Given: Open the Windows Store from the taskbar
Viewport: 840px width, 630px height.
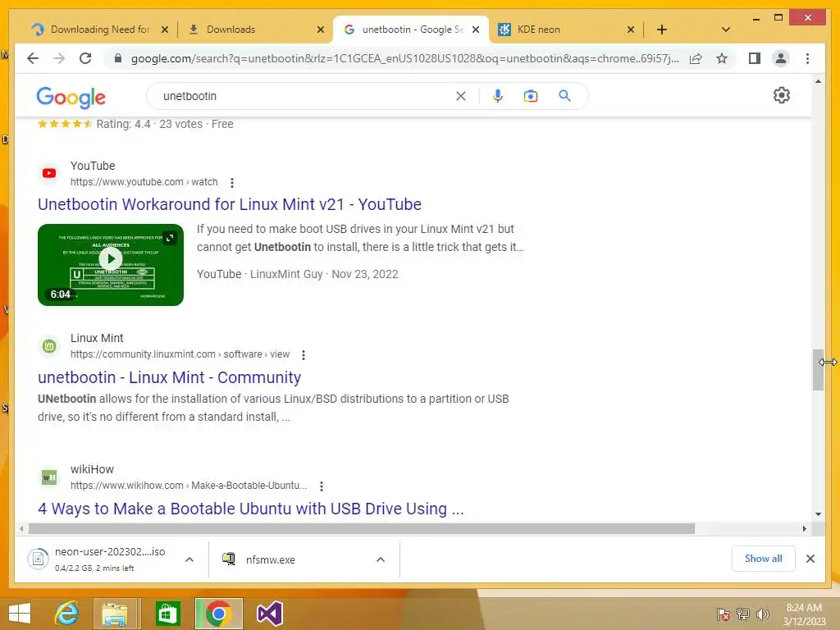Looking at the screenshot, I should (167, 614).
